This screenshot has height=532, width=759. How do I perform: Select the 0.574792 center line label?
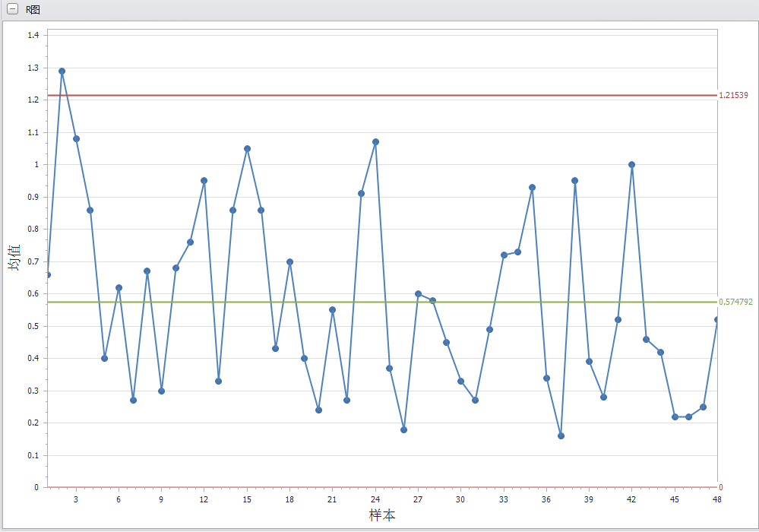(735, 302)
